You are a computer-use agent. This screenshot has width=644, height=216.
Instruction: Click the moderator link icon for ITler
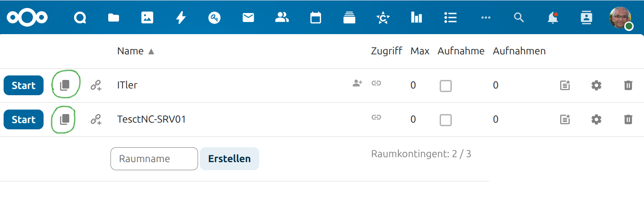point(96,85)
